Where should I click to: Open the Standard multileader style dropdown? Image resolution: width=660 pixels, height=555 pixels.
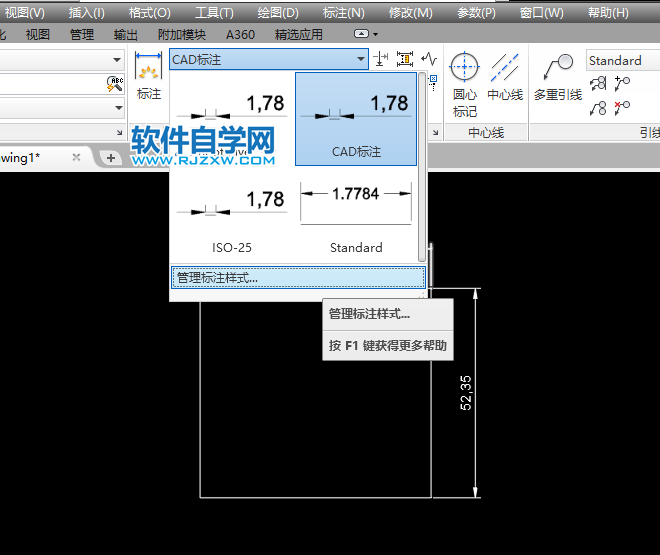tap(623, 61)
